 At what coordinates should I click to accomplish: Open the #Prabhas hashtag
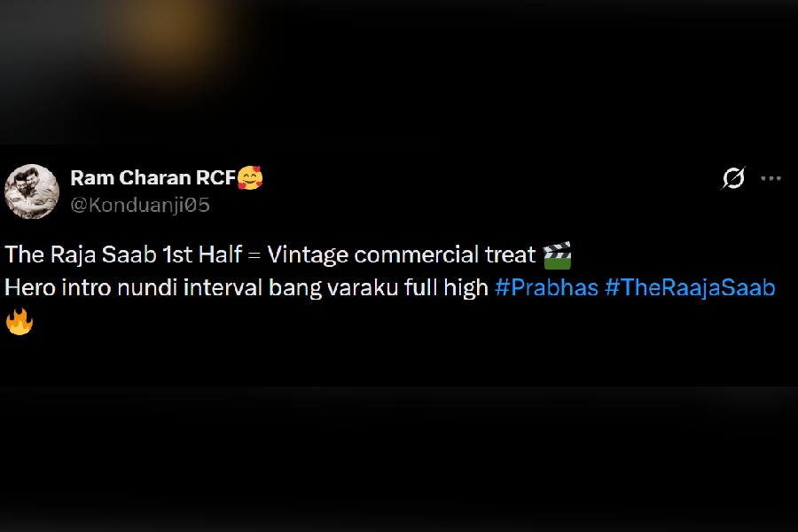[546, 287]
